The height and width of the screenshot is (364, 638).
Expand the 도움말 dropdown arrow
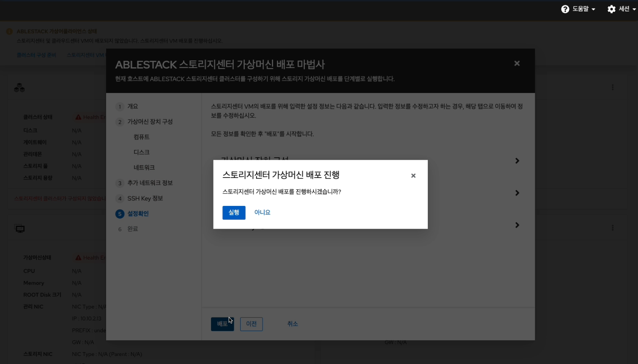(594, 9)
